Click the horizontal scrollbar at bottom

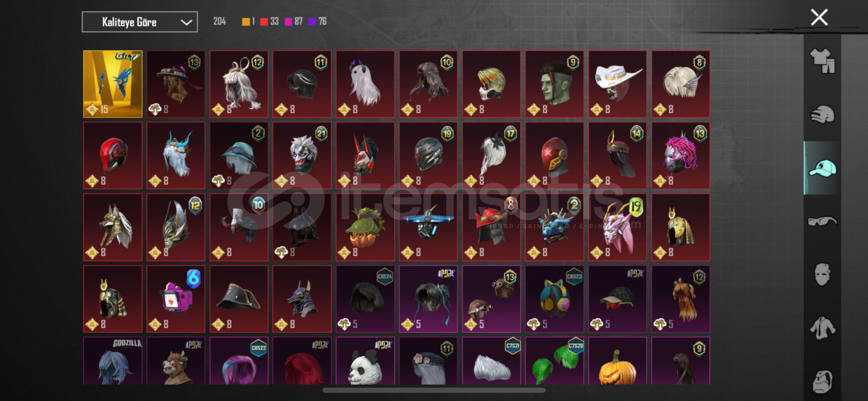pyautogui.click(x=434, y=390)
